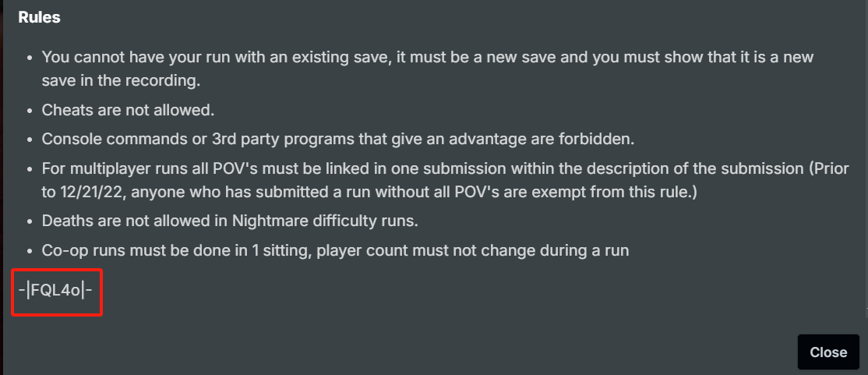Click the Co-op runs sitting rule
The height and width of the screenshot is (375, 868).
click(336, 250)
